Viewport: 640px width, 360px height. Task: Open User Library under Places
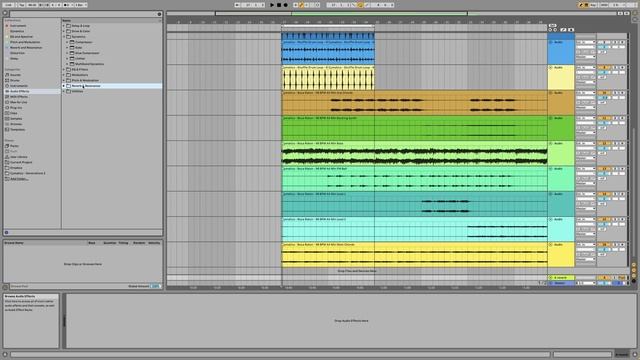pos(18,157)
